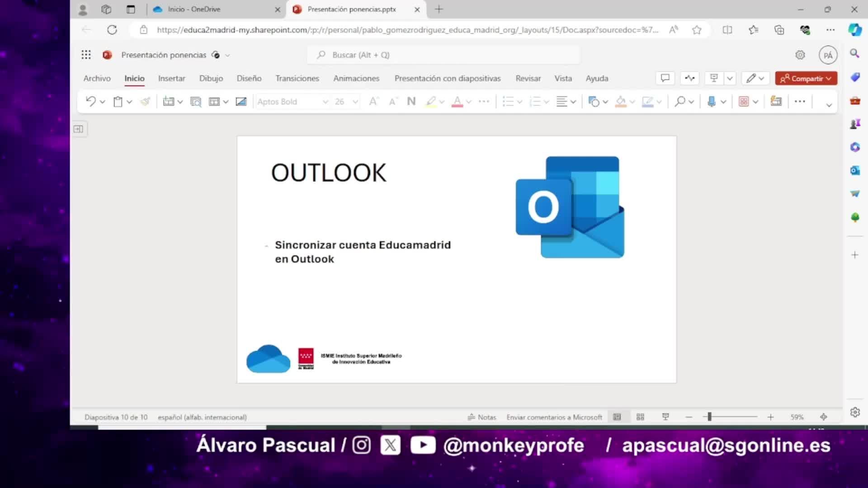Viewport: 868px width, 488px height.
Task: Click the New Slide icon
Action: point(169,101)
